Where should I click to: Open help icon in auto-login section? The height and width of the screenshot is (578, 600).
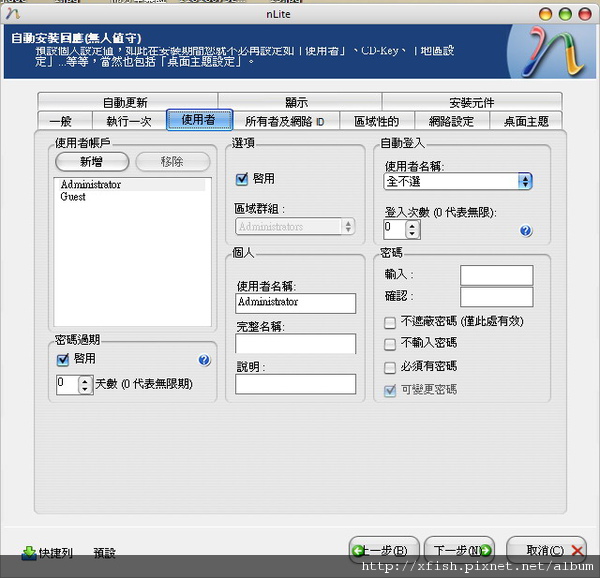(x=525, y=231)
